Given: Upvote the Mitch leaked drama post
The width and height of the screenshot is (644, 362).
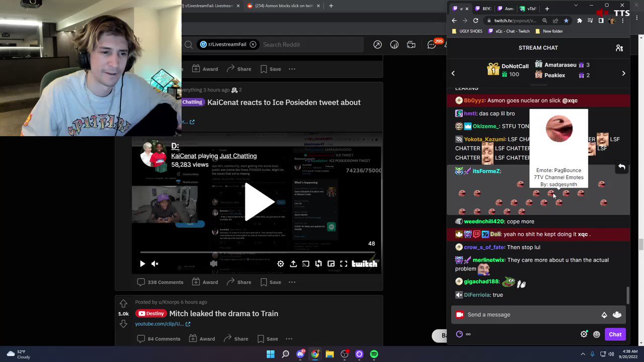Looking at the screenshot, I should point(123,303).
